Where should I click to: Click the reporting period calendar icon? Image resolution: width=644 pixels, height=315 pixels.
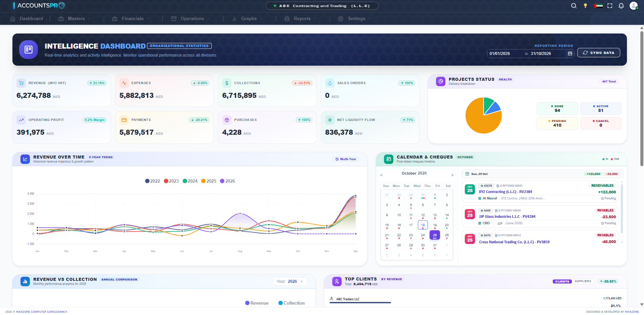pos(570,54)
